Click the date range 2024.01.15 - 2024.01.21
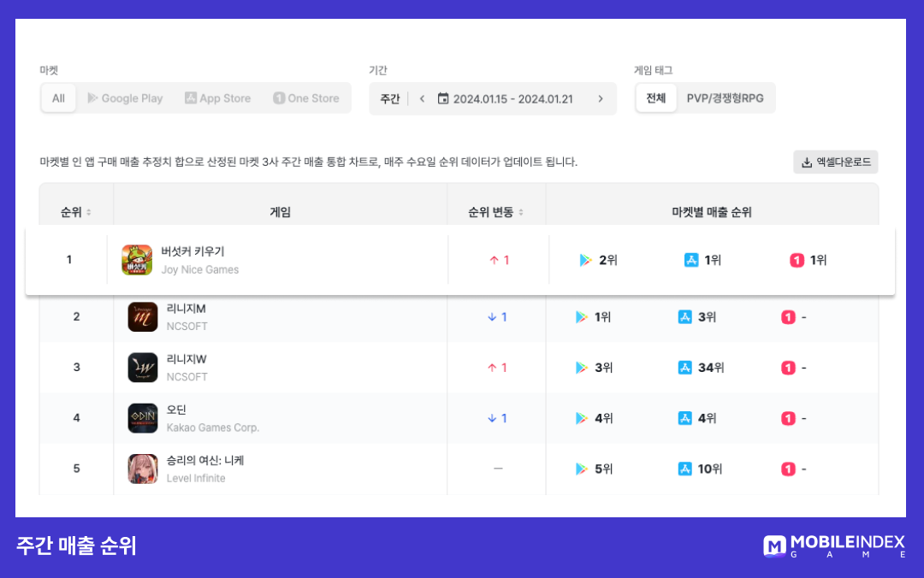This screenshot has height=578, width=924. (512, 99)
